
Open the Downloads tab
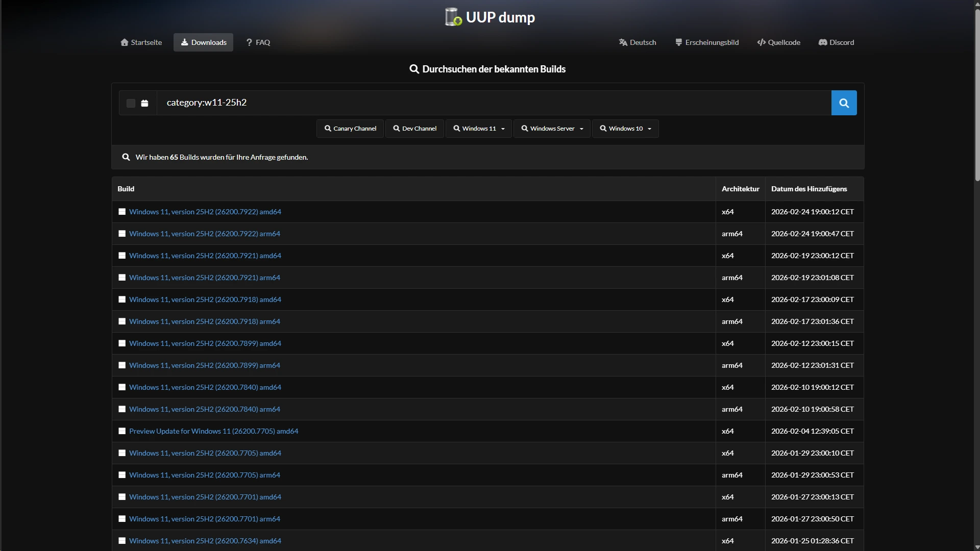[203, 42]
